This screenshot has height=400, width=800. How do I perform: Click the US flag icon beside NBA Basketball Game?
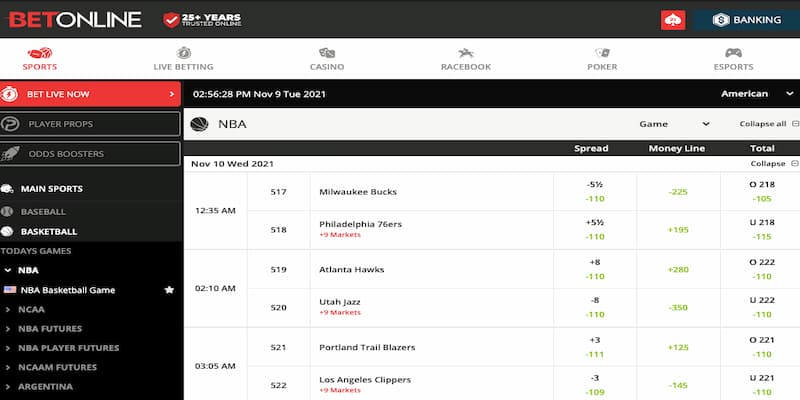(x=10, y=290)
